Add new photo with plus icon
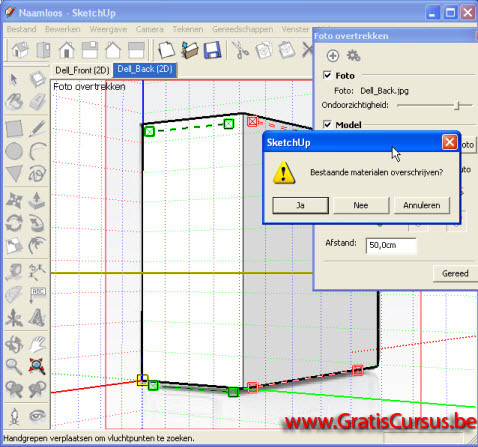This screenshot has height=447, width=478. pyautogui.click(x=333, y=56)
